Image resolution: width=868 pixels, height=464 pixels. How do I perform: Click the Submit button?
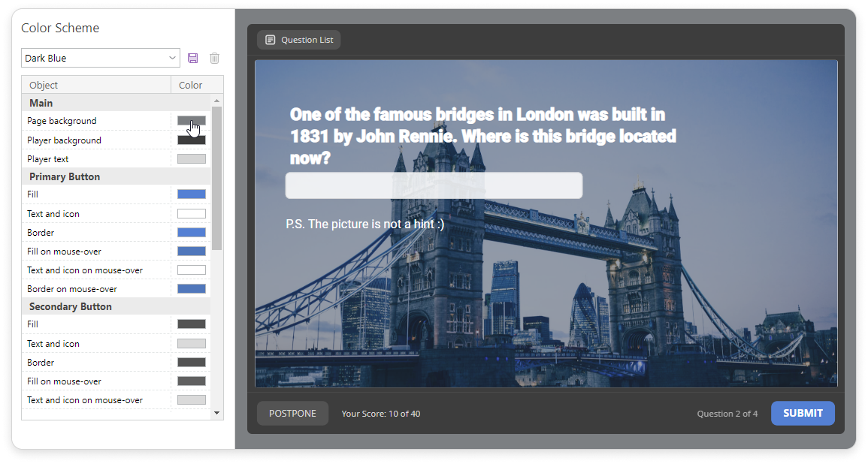pos(803,413)
